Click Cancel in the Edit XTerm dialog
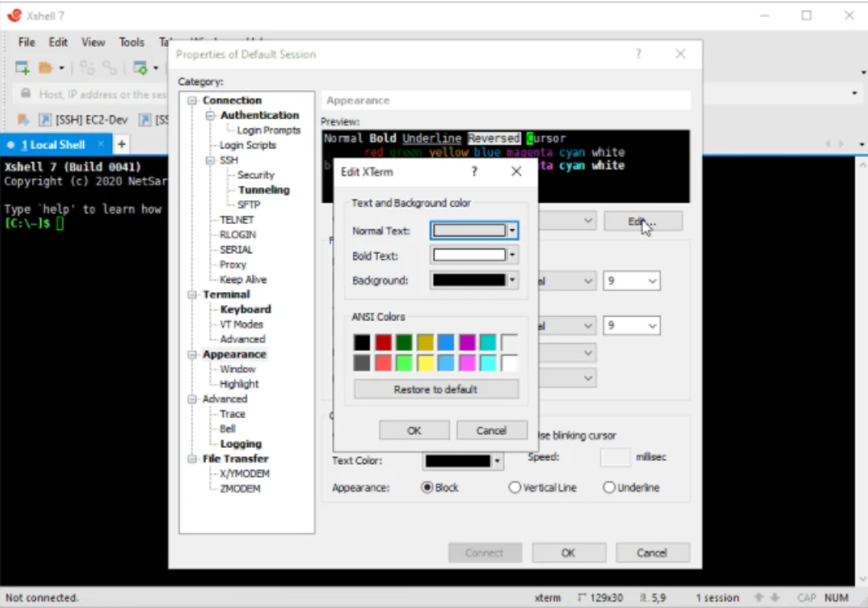 tap(491, 430)
